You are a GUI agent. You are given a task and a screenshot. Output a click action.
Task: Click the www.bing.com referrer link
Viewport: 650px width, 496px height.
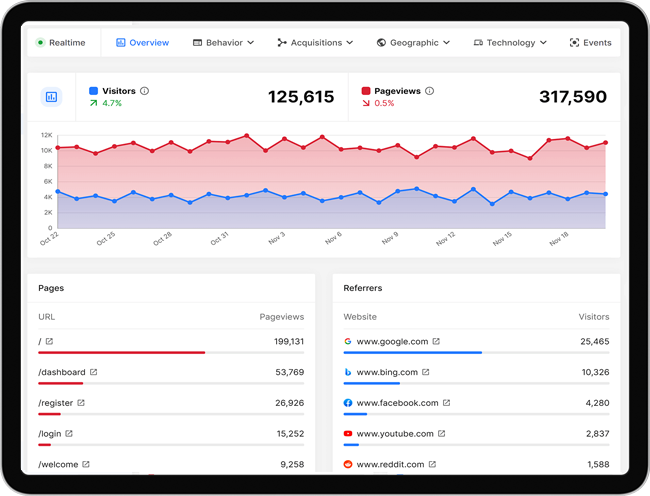pyautogui.click(x=387, y=372)
